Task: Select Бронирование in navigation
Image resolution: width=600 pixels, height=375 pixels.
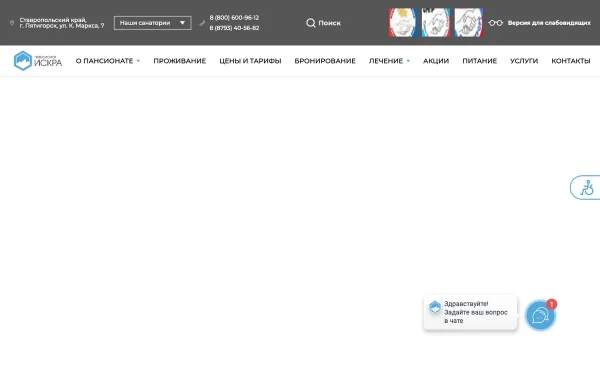Action: tap(325, 61)
